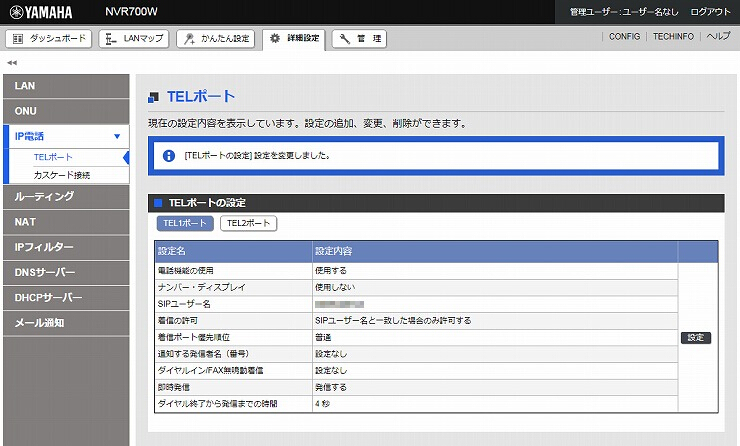Click ログアウト to log out

coord(710,12)
